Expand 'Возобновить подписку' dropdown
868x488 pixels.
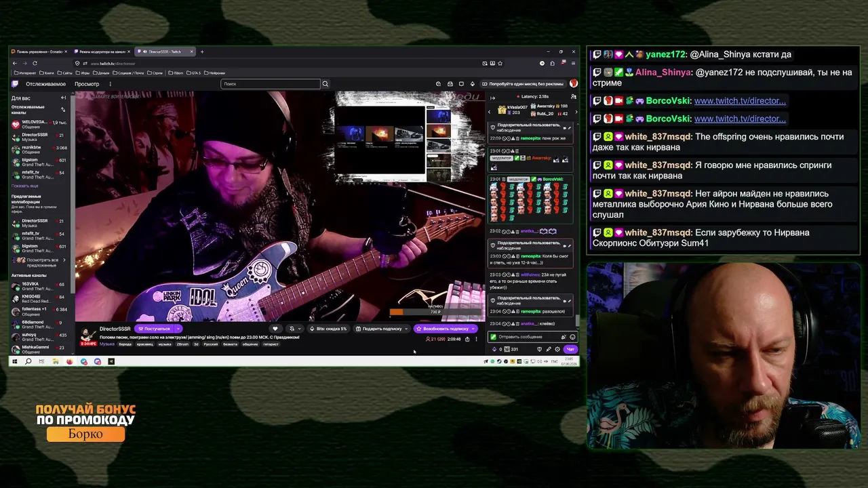click(x=473, y=329)
